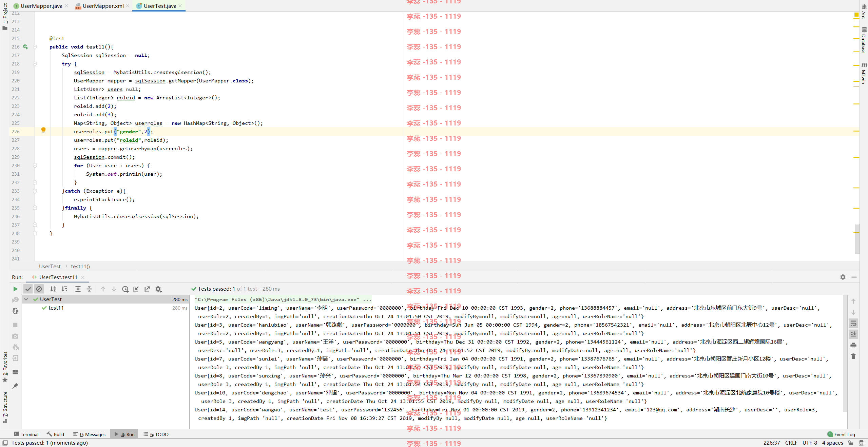Go to next failed test arrow
This screenshot has height=447, width=868.
point(114,289)
